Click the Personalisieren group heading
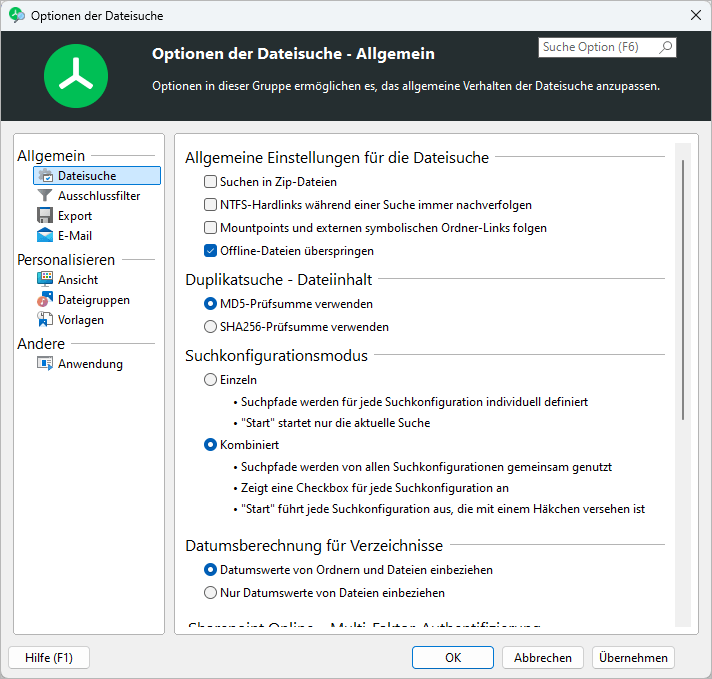The width and height of the screenshot is (712, 679). point(66,260)
